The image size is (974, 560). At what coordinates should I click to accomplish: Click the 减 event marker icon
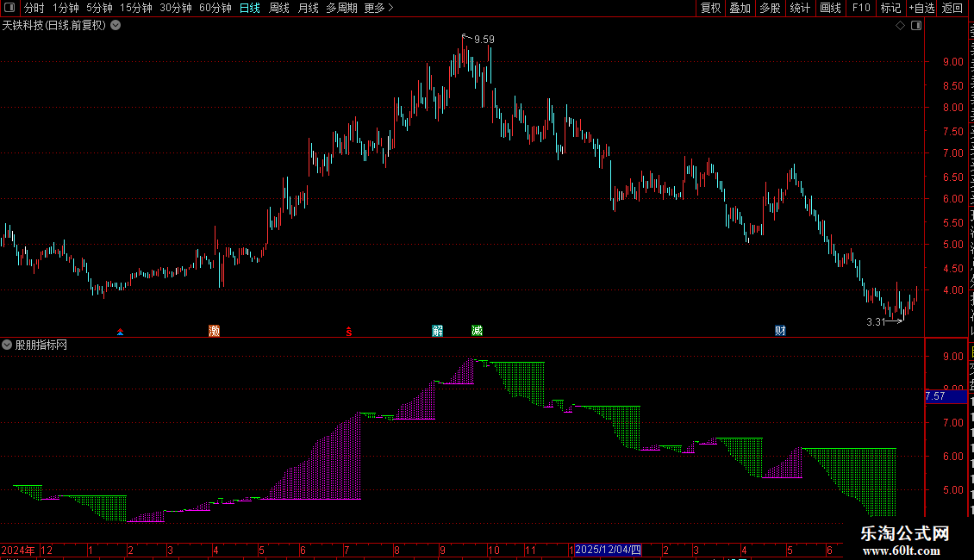pyautogui.click(x=477, y=330)
